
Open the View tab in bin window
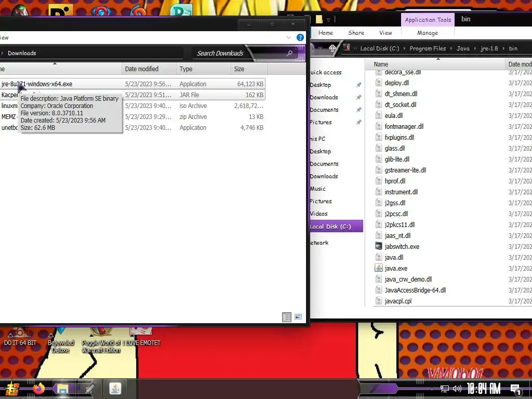[385, 33]
